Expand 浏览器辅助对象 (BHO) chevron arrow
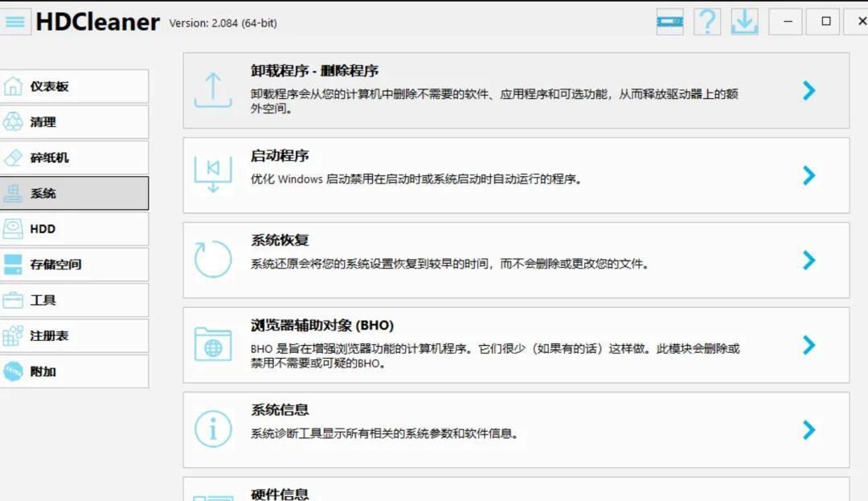This screenshot has height=501, width=868. click(x=809, y=346)
